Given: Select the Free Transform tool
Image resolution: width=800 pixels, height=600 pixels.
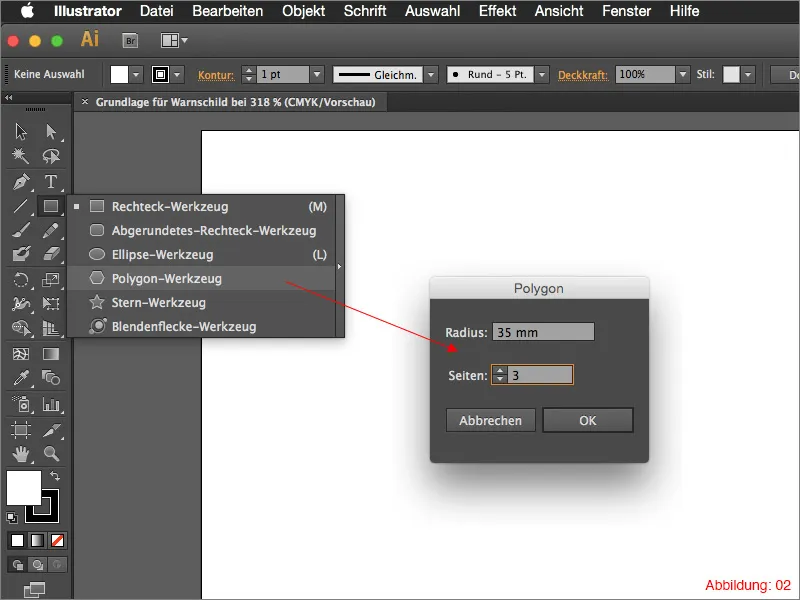Looking at the screenshot, I should tap(51, 304).
